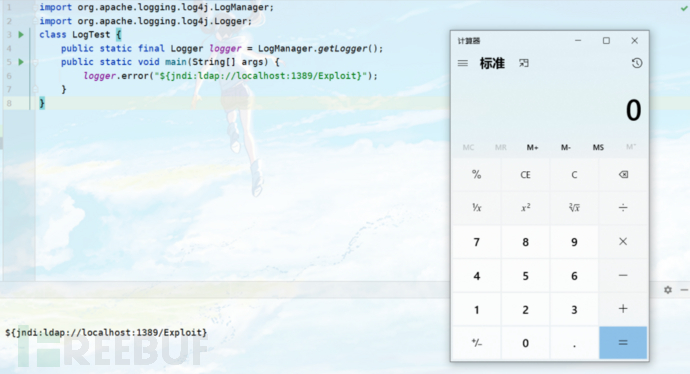Click the log4j.Logger import line
Viewport: 690px width, 374px height.
145,21
